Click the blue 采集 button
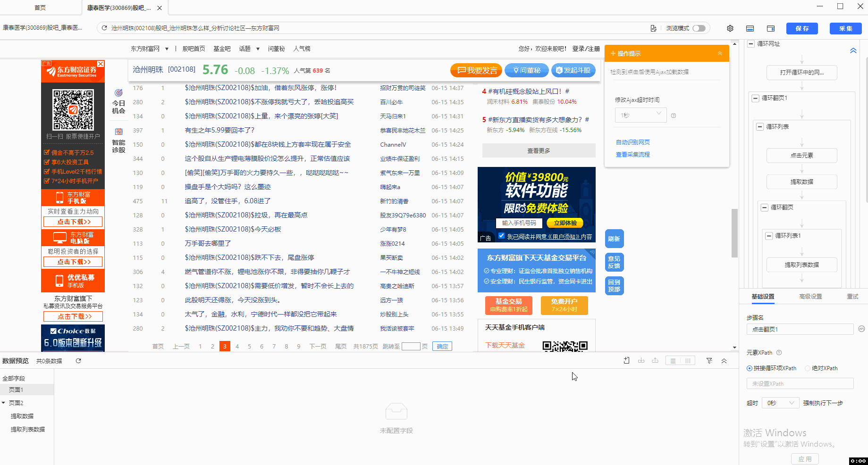The image size is (868, 465). tap(846, 28)
